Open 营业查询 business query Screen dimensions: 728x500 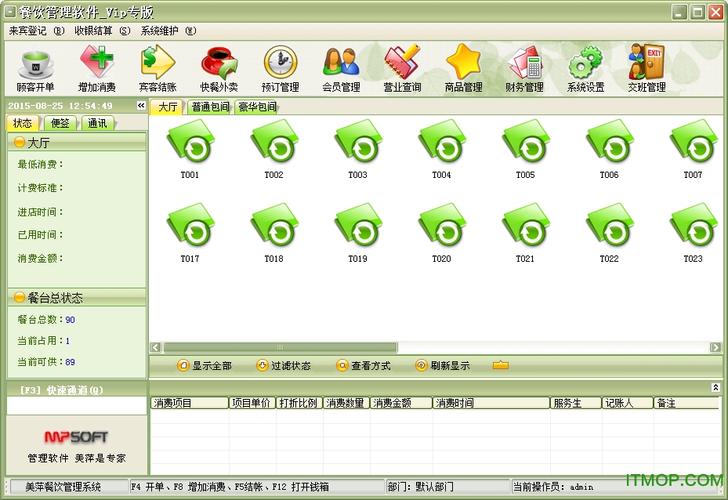402,70
